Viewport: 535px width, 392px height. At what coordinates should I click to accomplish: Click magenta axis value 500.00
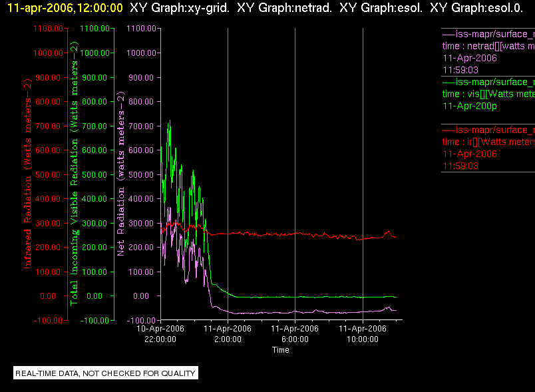coord(141,174)
